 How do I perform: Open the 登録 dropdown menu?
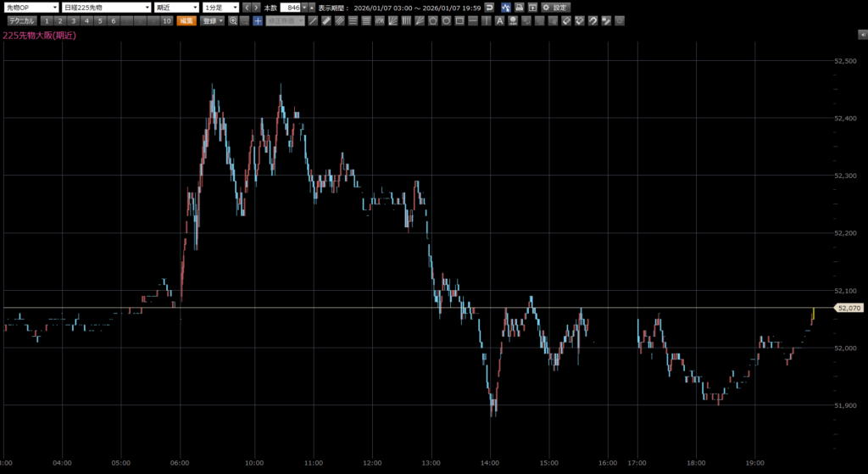(x=212, y=20)
